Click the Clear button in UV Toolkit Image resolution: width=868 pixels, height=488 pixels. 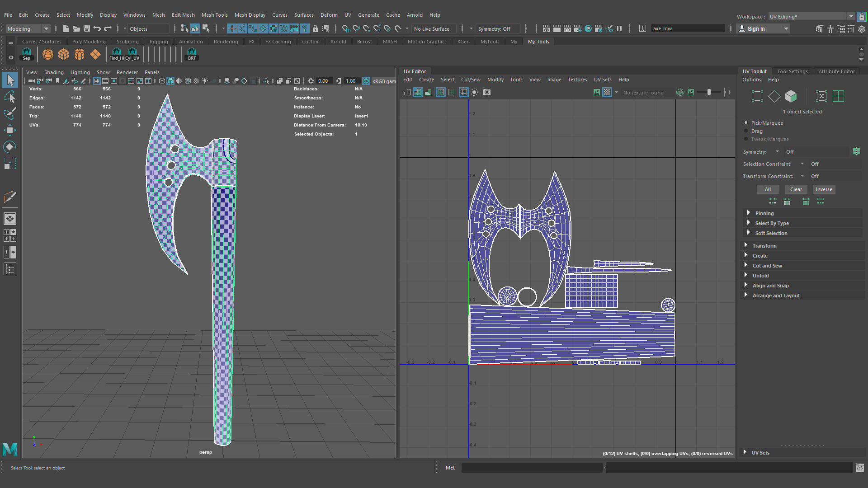[x=796, y=189]
